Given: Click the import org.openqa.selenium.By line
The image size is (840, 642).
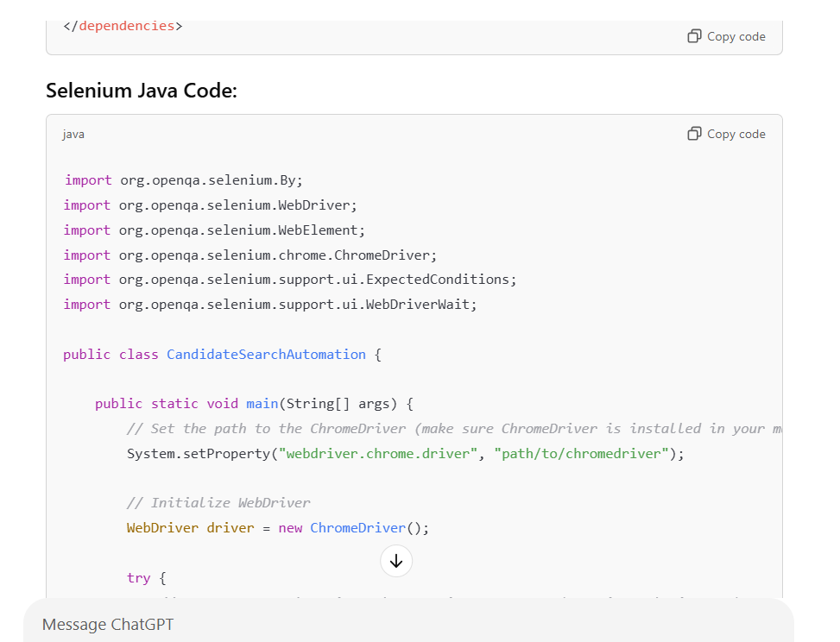Looking at the screenshot, I should point(184,180).
